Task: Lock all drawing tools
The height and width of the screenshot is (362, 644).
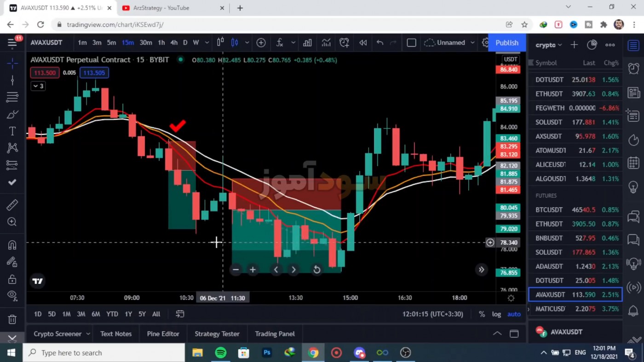Action: (12, 279)
